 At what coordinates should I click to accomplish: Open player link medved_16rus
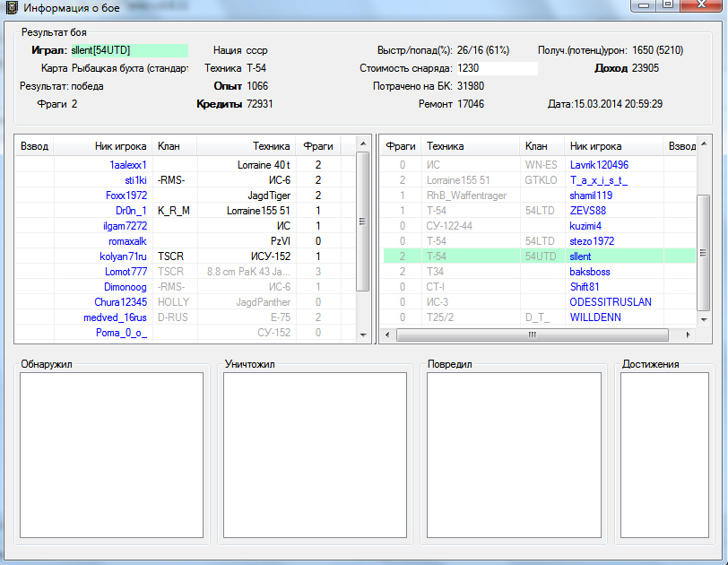click(x=115, y=317)
